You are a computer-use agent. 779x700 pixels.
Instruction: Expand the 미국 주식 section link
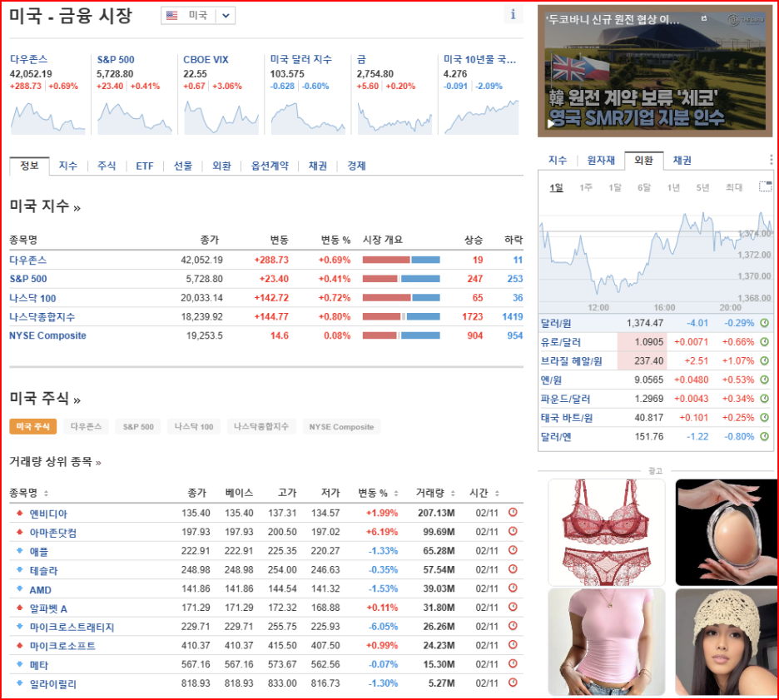tap(45, 399)
